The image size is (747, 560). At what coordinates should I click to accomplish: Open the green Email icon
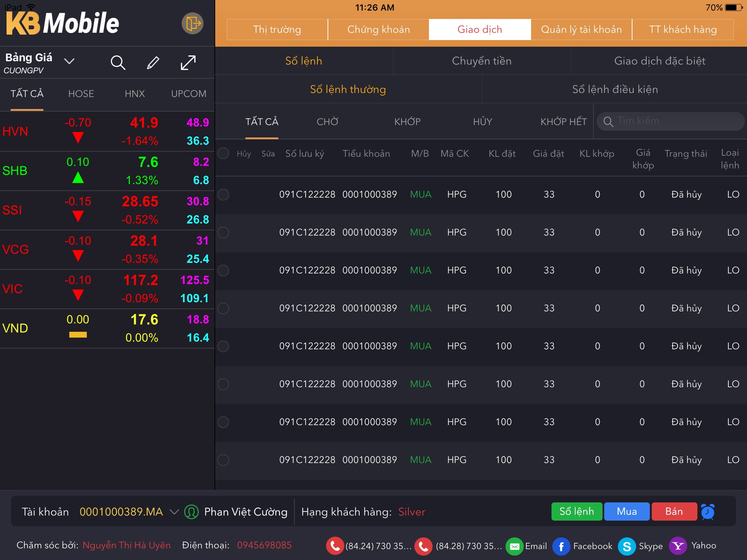(514, 546)
